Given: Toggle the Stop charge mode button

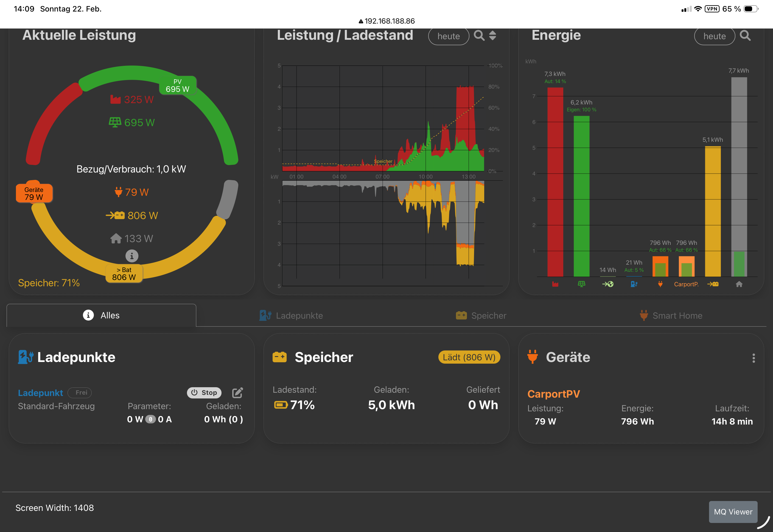Looking at the screenshot, I should pos(204,393).
